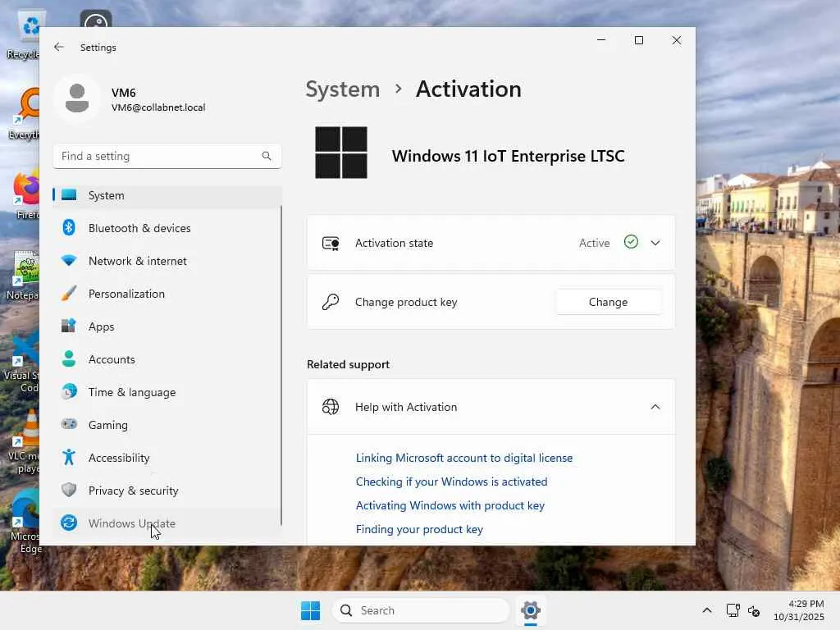Screen dimensions: 840x630
Task: Click the Change product key button
Action: click(x=608, y=302)
